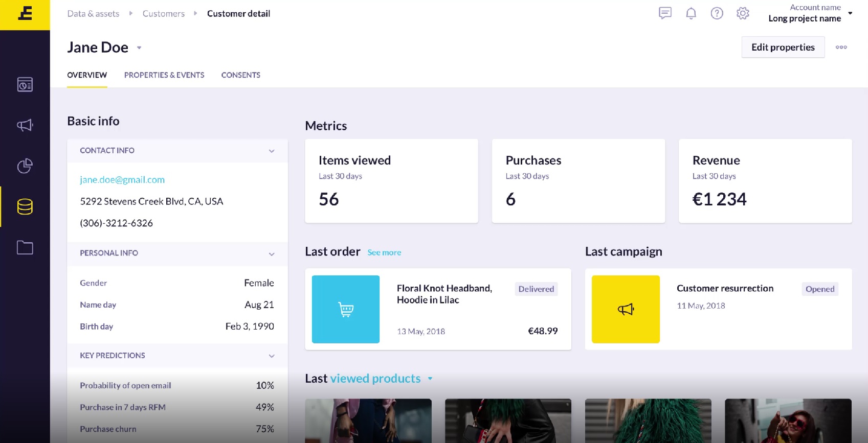Click the notifications bell icon
The image size is (868, 443).
pos(691,13)
